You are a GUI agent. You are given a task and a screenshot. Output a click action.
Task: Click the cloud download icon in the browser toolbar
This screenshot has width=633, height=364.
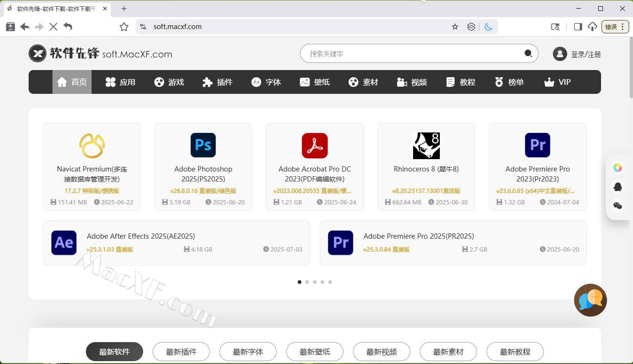click(592, 27)
